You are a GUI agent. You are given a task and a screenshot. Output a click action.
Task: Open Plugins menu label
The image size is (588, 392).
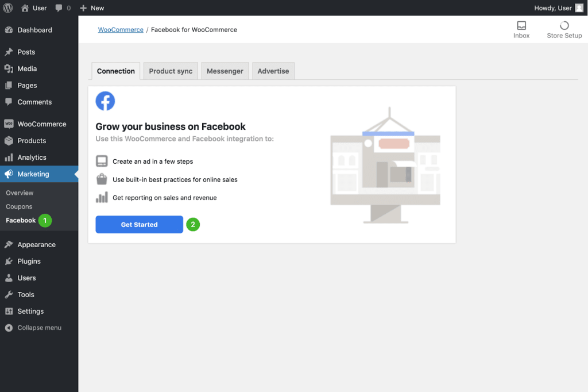29,262
